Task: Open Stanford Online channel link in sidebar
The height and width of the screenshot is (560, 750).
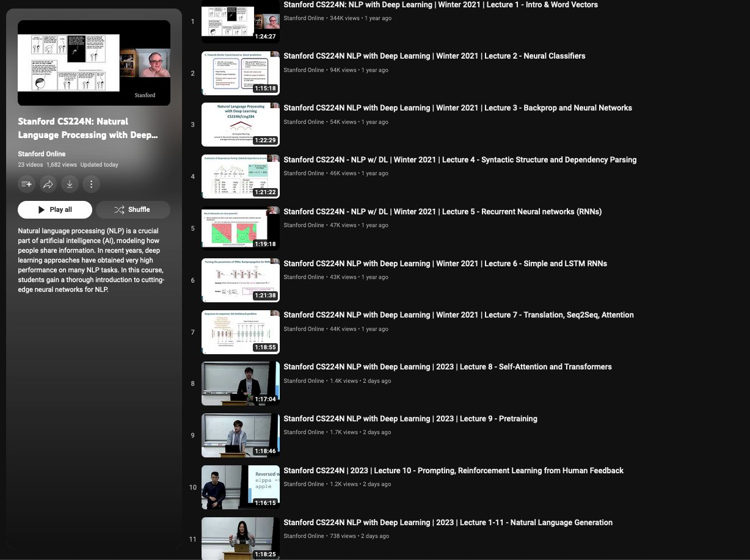Action: click(x=42, y=154)
